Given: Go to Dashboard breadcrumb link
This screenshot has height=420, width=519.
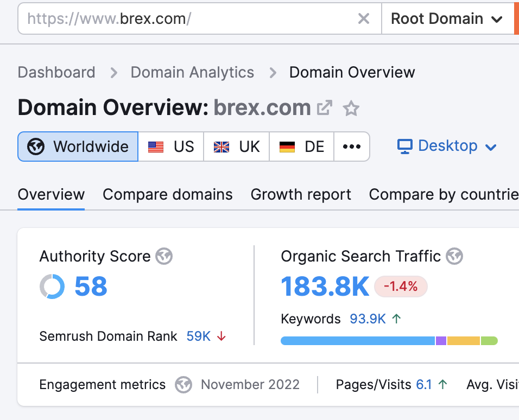Looking at the screenshot, I should [x=56, y=72].
